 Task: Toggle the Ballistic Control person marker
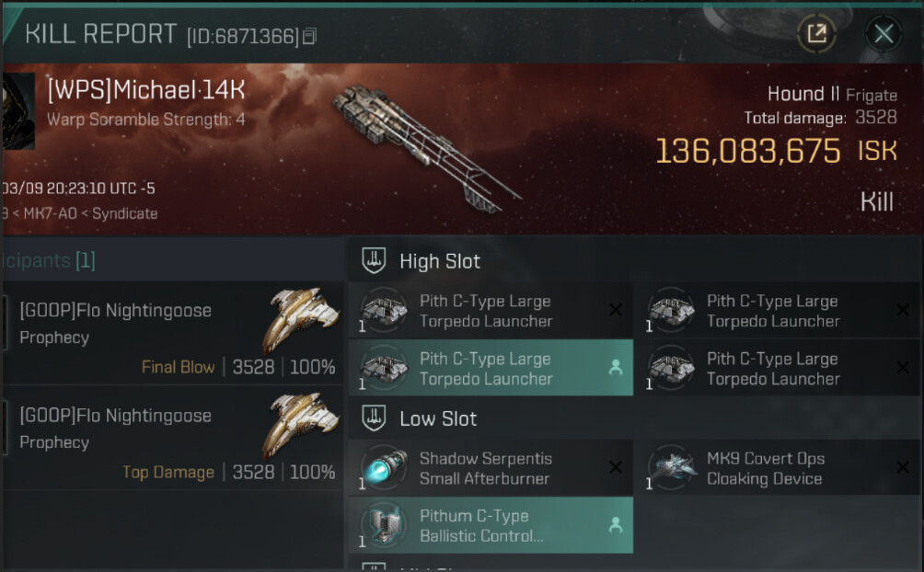coord(616,525)
